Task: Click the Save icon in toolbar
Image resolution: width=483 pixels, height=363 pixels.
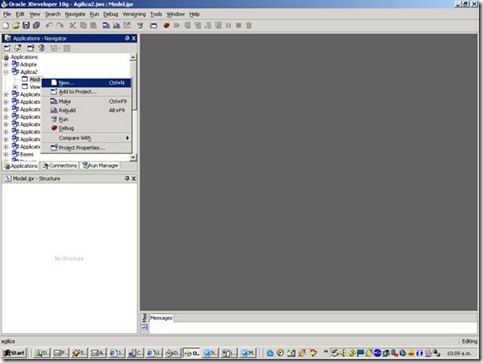Action: pyautogui.click(x=26, y=25)
